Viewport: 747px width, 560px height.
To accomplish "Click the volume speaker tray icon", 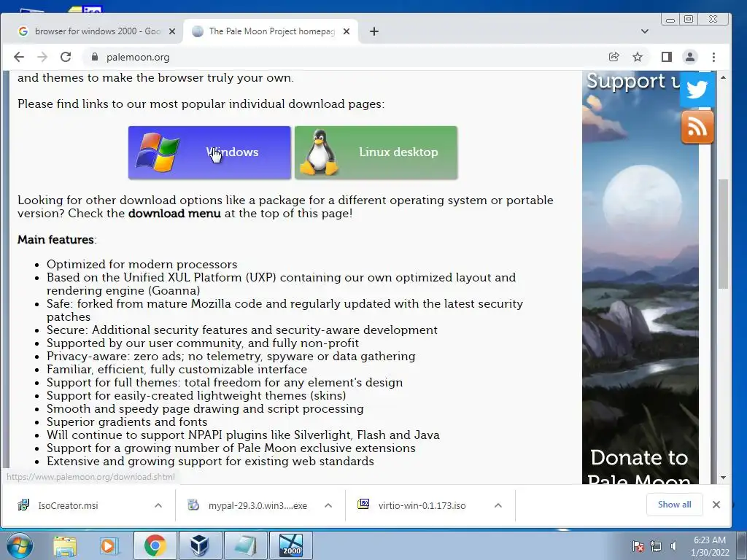I will coord(673,546).
